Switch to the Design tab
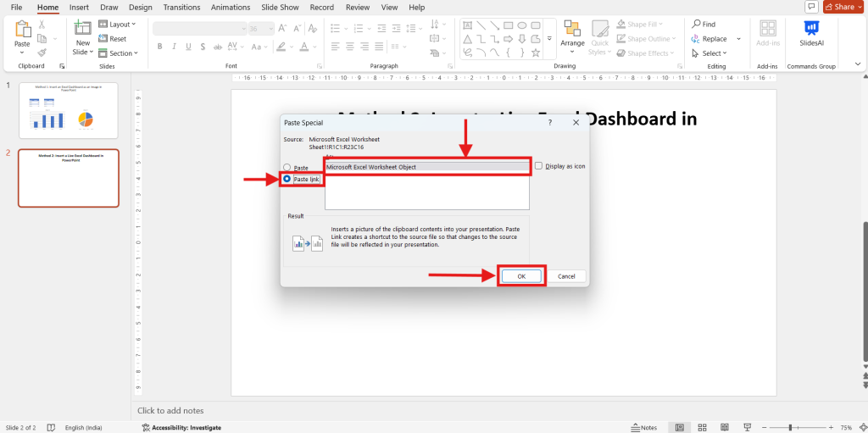 (140, 7)
